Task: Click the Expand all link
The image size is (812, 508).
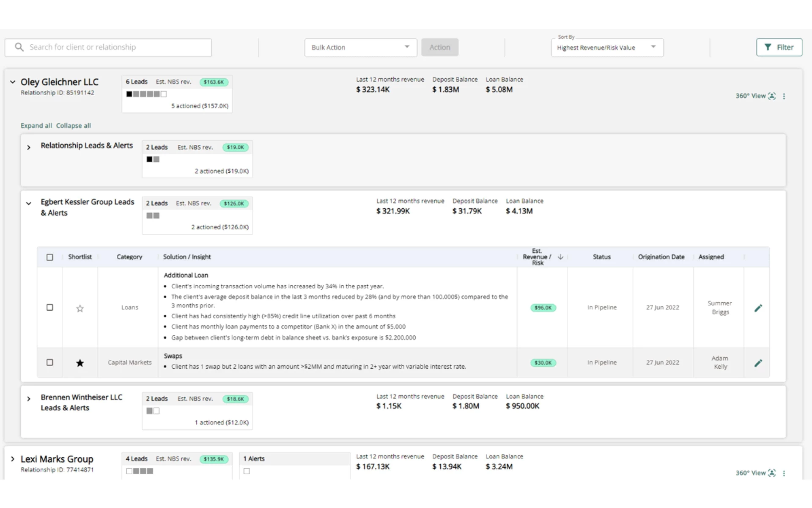Action: [36, 126]
